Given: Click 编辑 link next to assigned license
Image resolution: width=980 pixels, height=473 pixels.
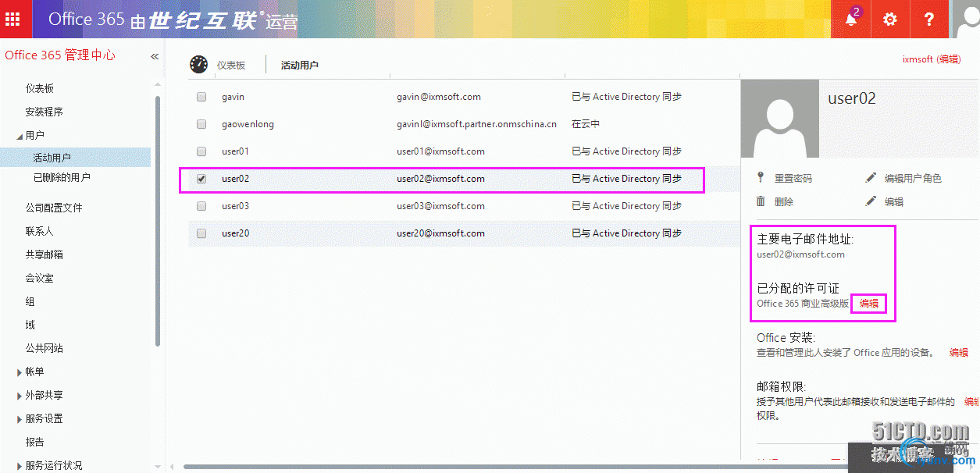Looking at the screenshot, I should (x=869, y=303).
